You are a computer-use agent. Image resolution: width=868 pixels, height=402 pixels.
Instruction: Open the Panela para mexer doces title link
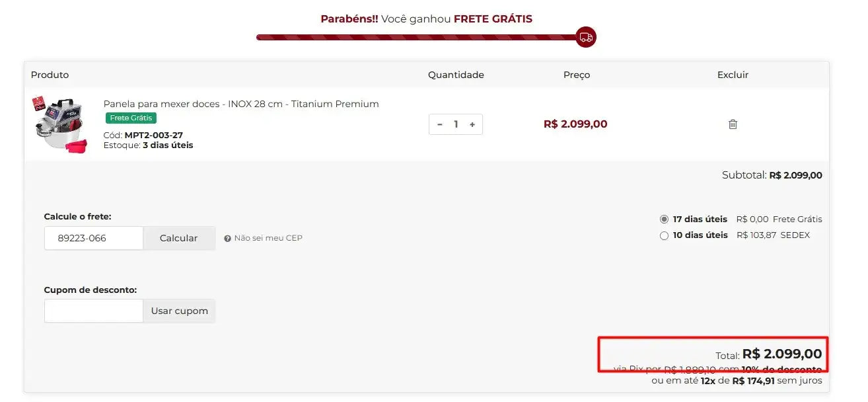click(241, 104)
